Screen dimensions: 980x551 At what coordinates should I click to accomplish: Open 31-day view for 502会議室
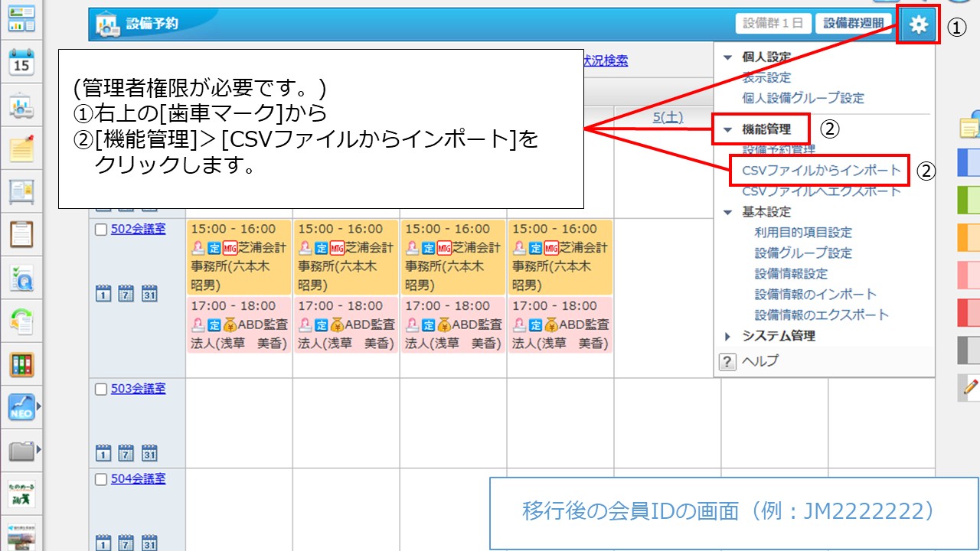click(x=150, y=294)
